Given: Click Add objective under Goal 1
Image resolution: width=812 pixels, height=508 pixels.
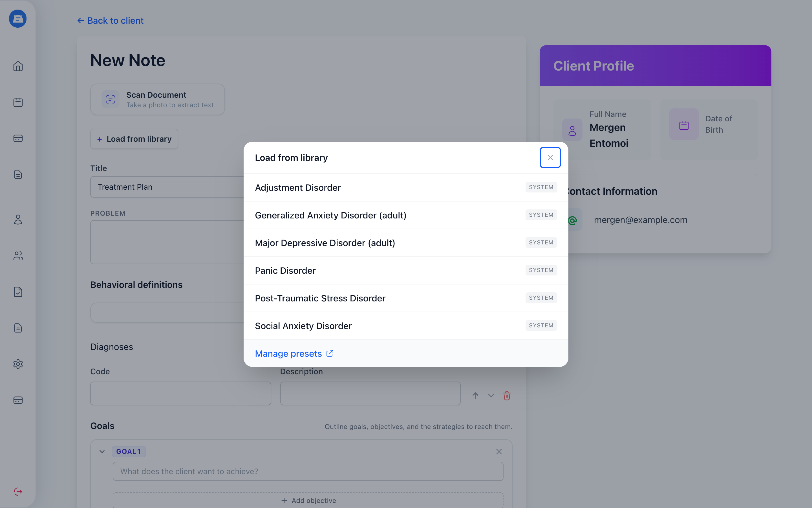Looking at the screenshot, I should coord(308,500).
